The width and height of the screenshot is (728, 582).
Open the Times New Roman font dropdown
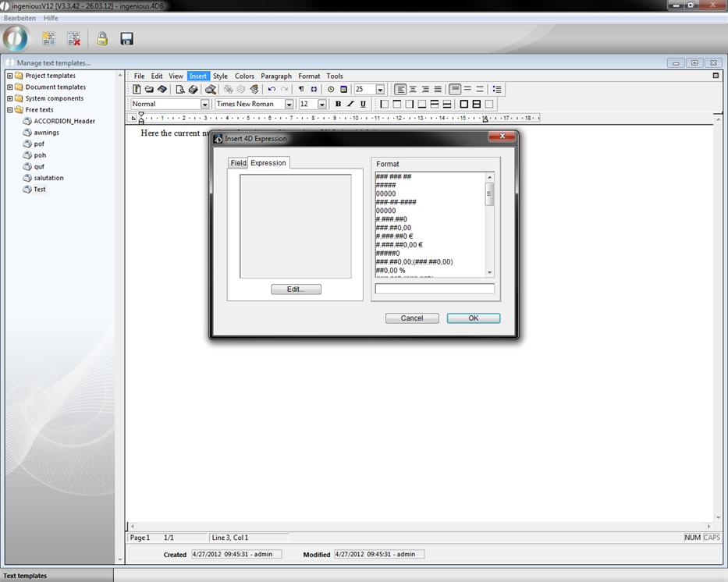coord(289,104)
